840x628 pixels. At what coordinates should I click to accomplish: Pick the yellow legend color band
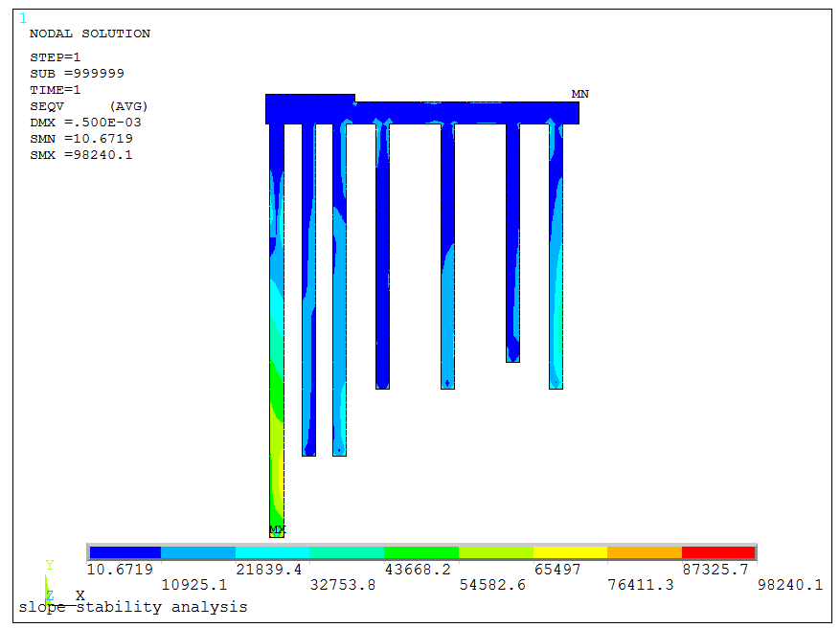point(570,552)
